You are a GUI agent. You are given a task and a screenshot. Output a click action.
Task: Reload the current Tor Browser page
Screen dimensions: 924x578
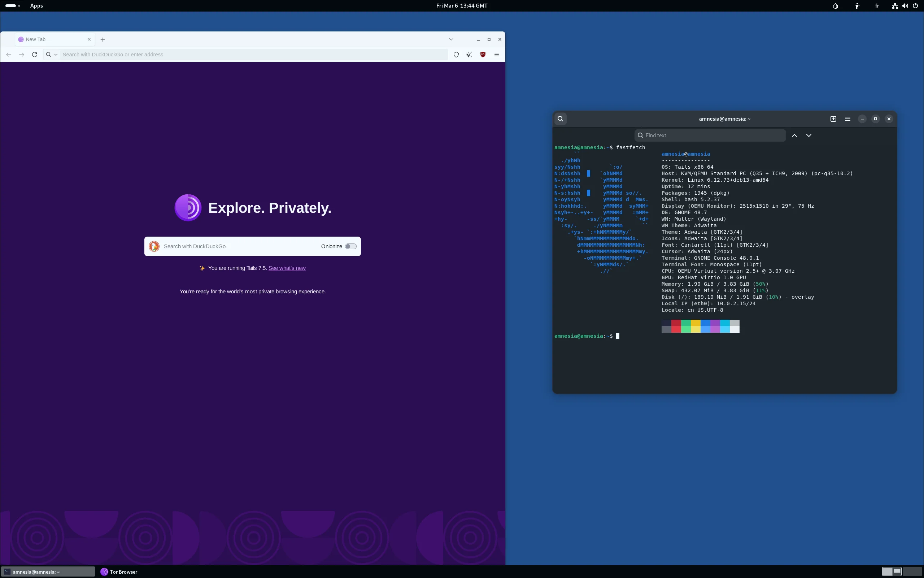(x=35, y=55)
